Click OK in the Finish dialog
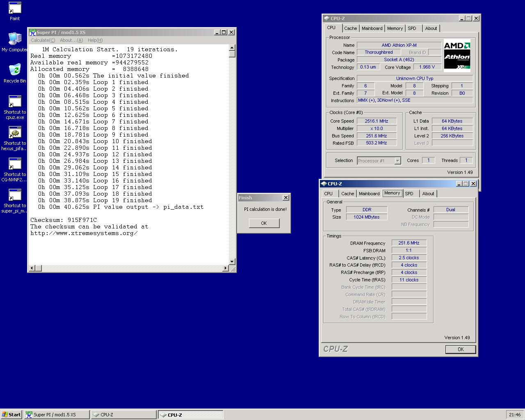The width and height of the screenshot is (525, 420). pyautogui.click(x=264, y=223)
